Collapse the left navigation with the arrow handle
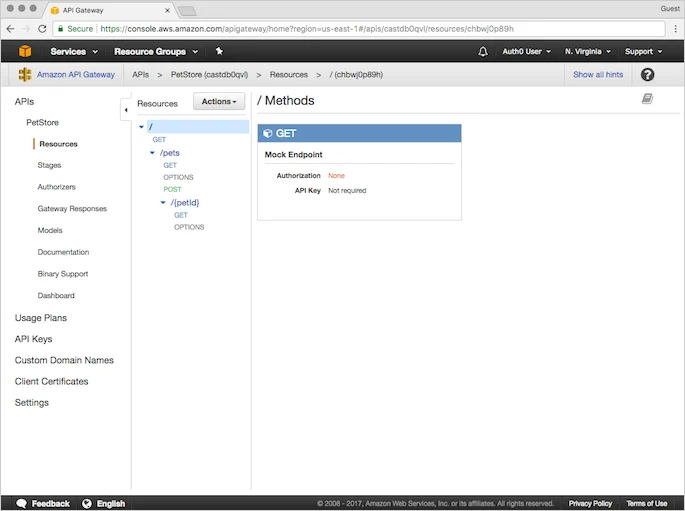 click(126, 110)
